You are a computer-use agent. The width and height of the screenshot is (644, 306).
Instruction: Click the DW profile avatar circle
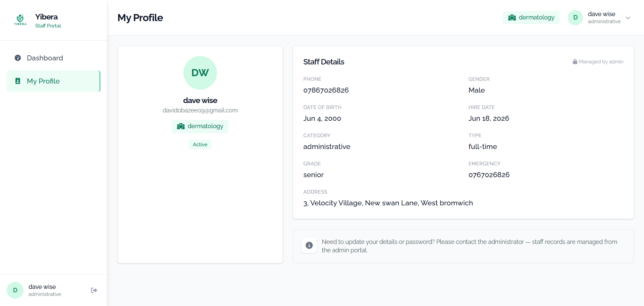(200, 73)
